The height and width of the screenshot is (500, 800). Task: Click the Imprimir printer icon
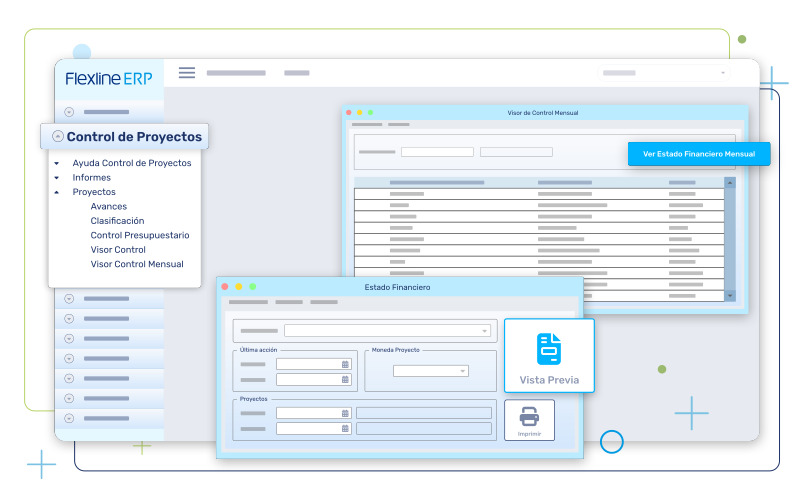point(529,414)
